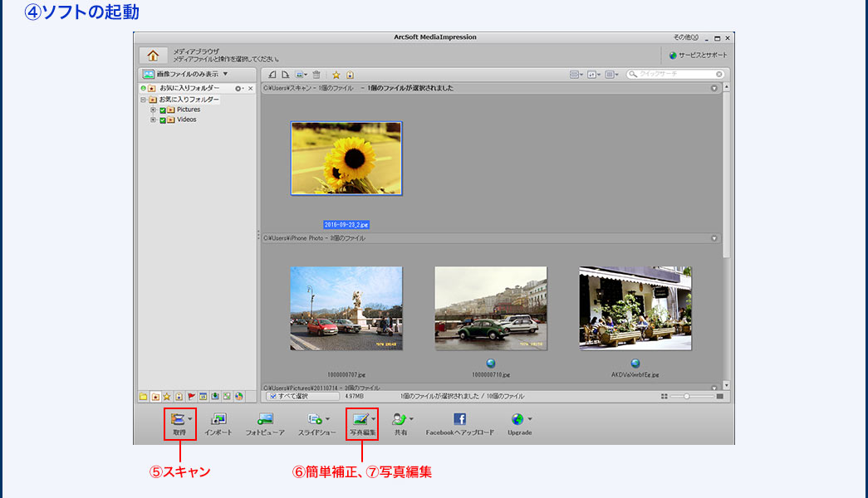Select the sunflower photo thumbnail
The image size is (868, 498).
(x=346, y=159)
